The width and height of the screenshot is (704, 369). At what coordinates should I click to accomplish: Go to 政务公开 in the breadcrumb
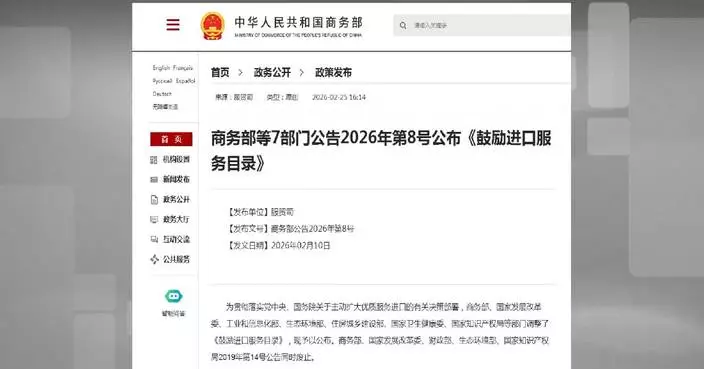pyautogui.click(x=272, y=72)
